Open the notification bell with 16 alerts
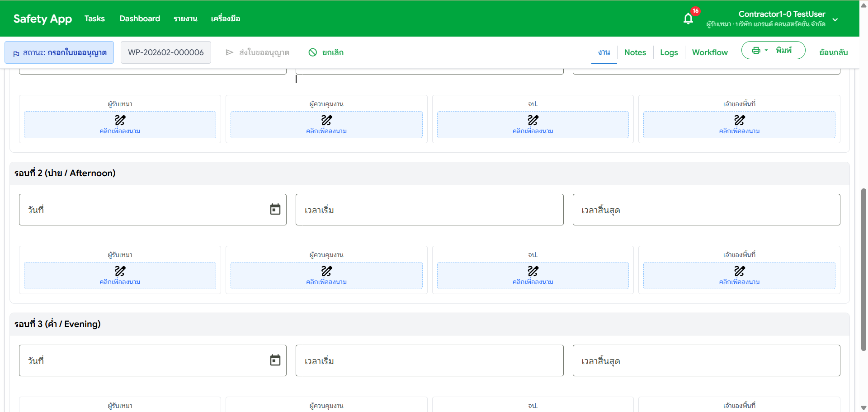 (x=689, y=19)
